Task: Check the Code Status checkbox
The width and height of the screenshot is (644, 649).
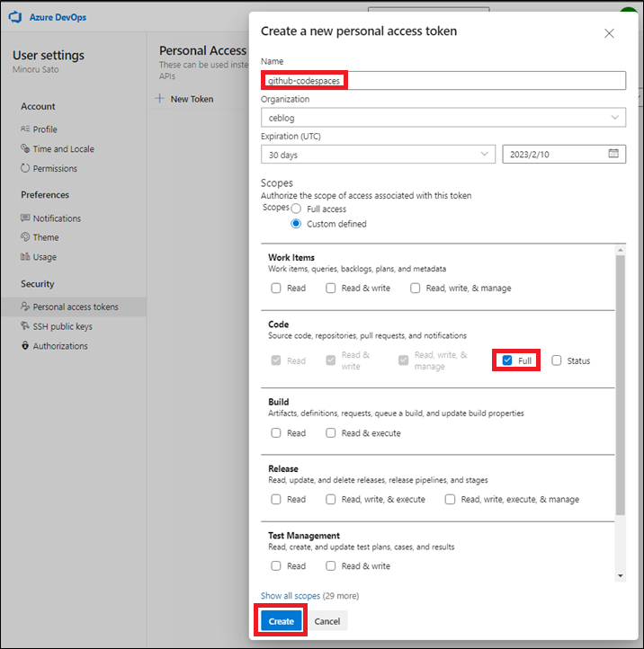Action: [x=557, y=360]
